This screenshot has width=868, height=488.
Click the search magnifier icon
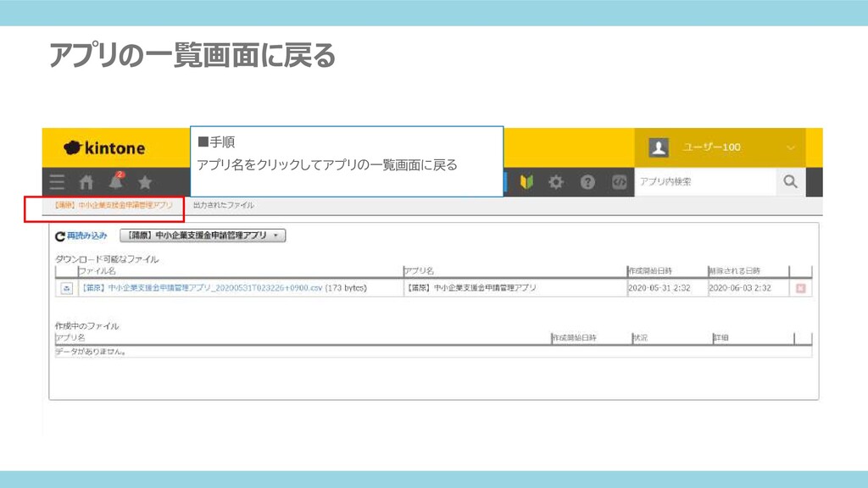pyautogui.click(x=790, y=181)
